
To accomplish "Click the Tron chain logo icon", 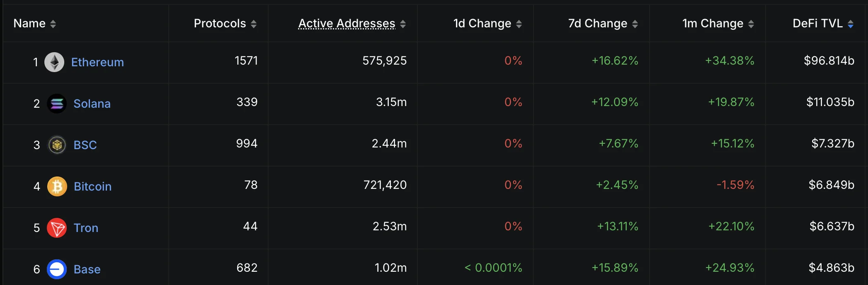I will 57,228.
